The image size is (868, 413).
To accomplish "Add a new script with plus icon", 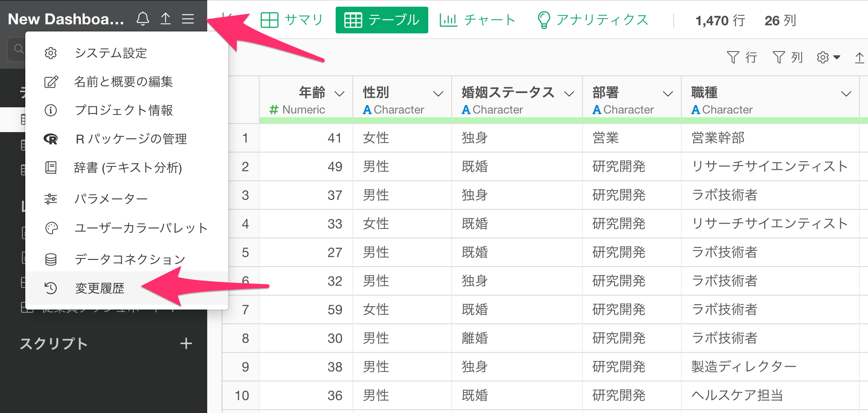I will (x=186, y=343).
